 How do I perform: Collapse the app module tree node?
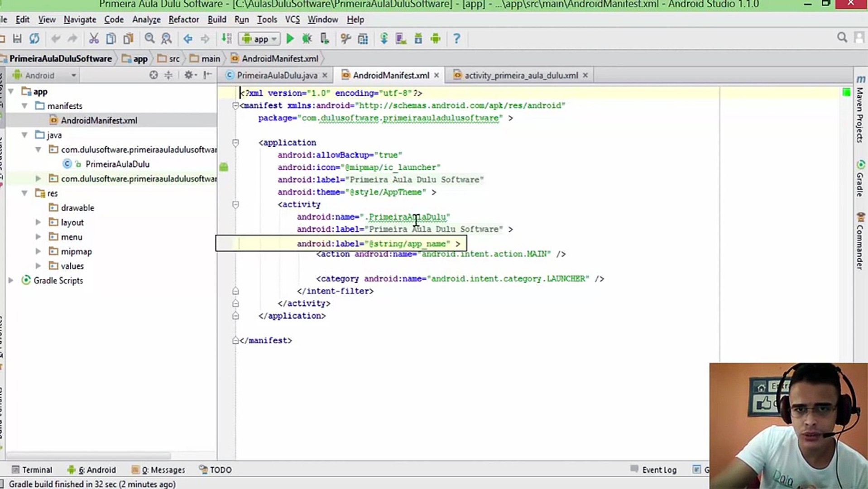11,91
